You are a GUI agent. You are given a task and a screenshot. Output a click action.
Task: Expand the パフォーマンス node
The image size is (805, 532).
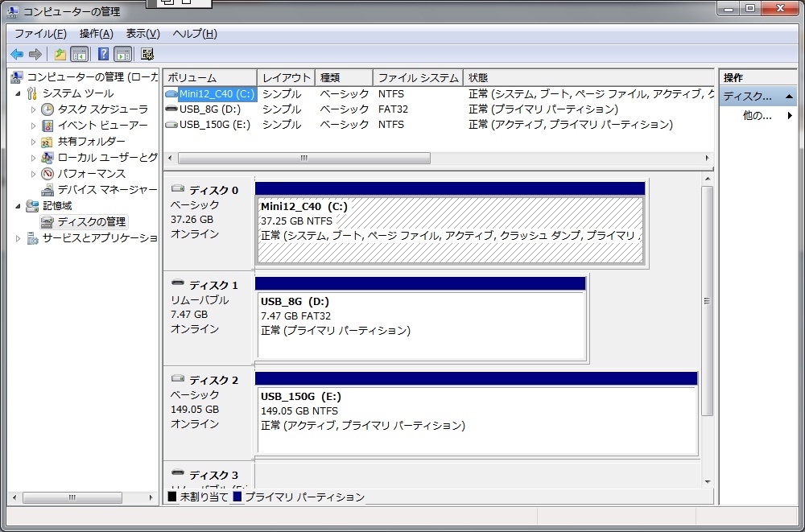(34, 174)
